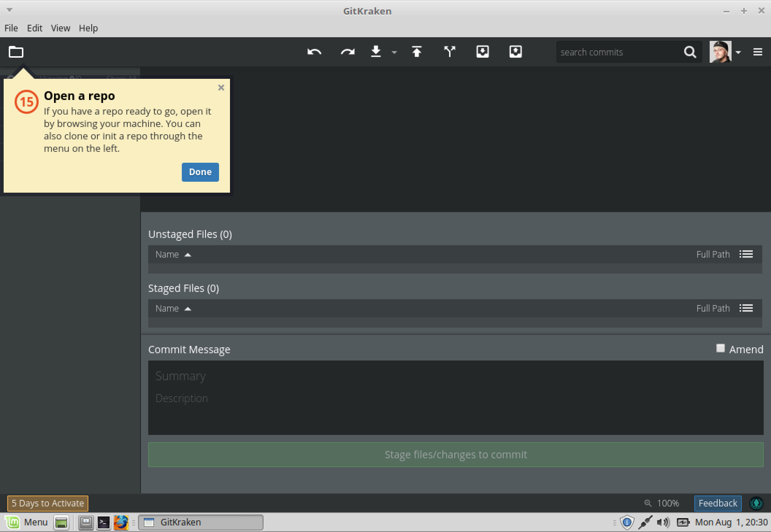
Task: Close the Open a repo tooltip
Action: click(221, 88)
